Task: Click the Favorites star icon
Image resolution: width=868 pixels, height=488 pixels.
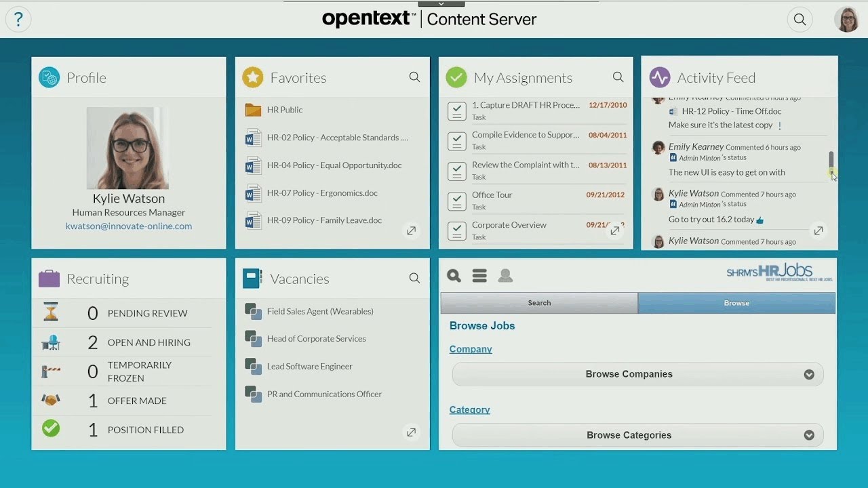Action: [x=253, y=77]
